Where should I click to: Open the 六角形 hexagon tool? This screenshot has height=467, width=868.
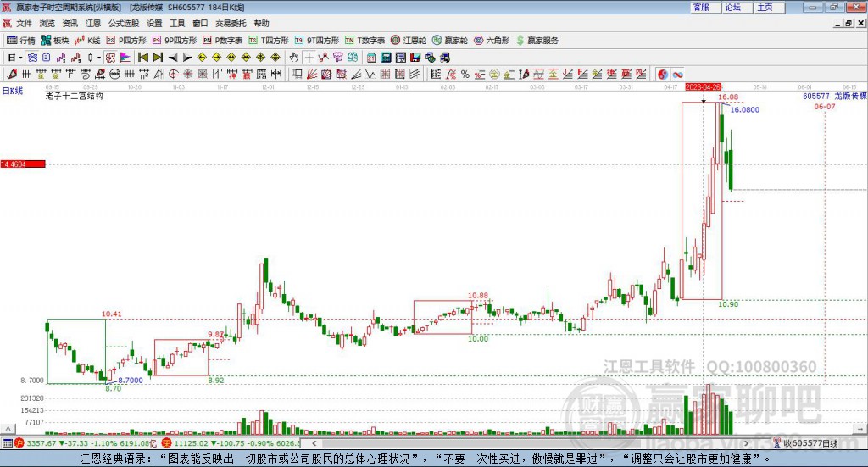coord(492,41)
